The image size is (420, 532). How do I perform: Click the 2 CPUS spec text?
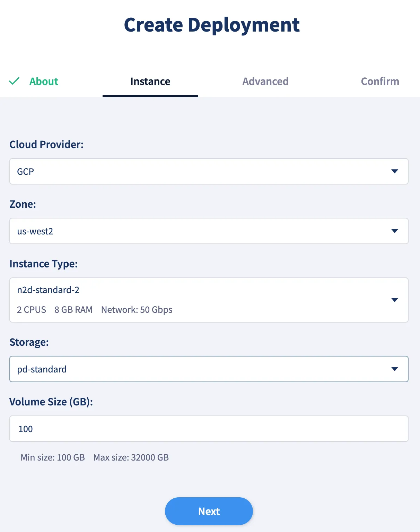click(x=32, y=309)
